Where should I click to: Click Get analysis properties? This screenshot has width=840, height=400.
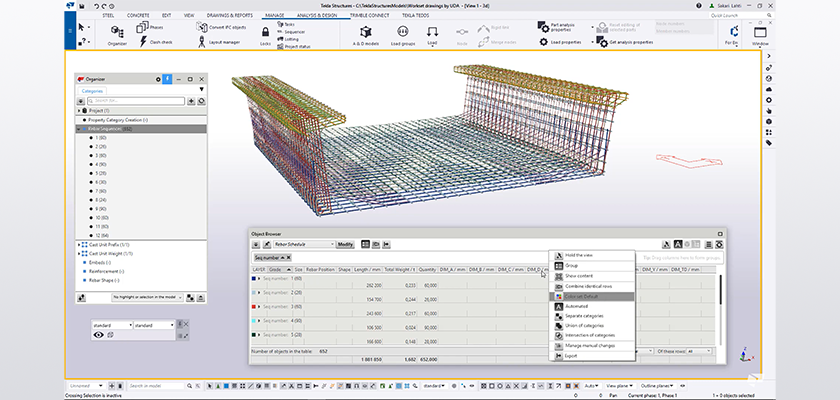(625, 42)
